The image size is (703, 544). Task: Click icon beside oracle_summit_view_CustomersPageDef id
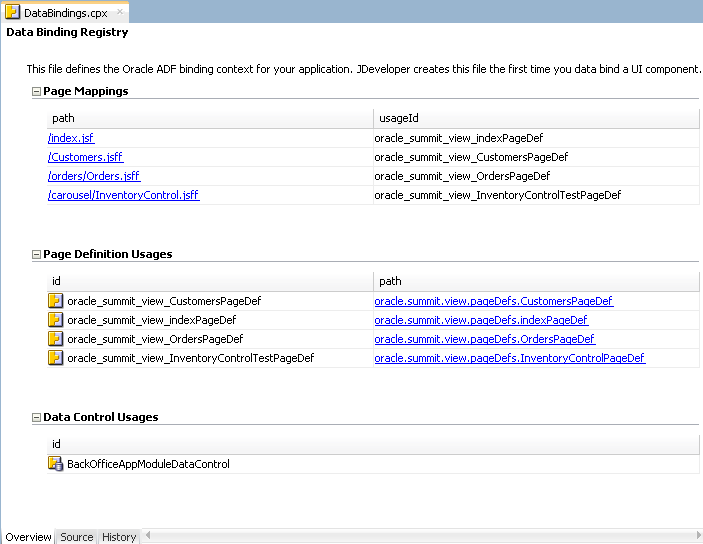pyautogui.click(x=56, y=301)
